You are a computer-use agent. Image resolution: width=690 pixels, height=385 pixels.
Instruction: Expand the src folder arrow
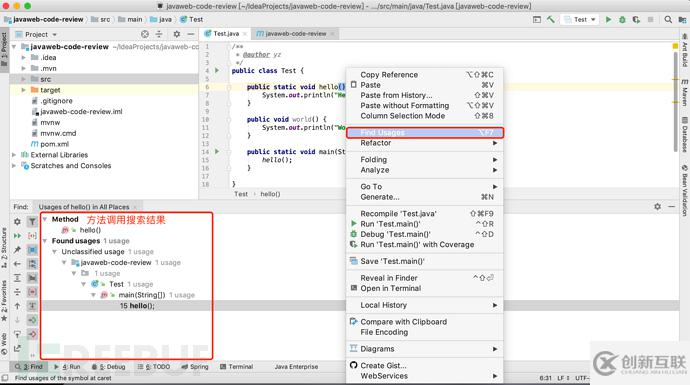tap(24, 79)
